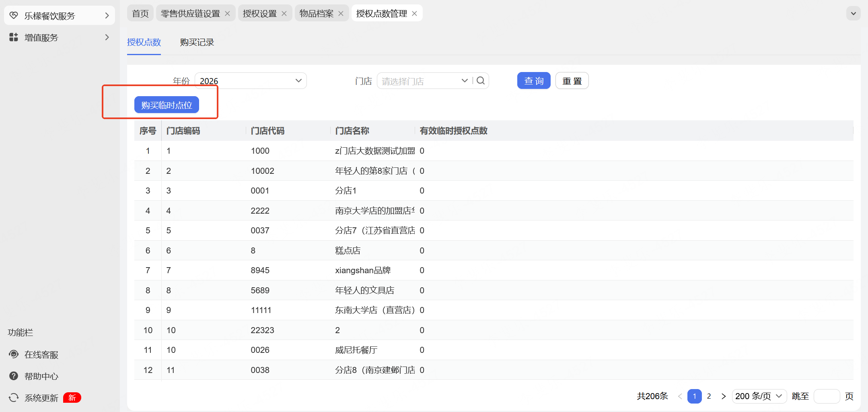Click the store search magnifier icon
This screenshot has height=412, width=868.
coord(481,81)
